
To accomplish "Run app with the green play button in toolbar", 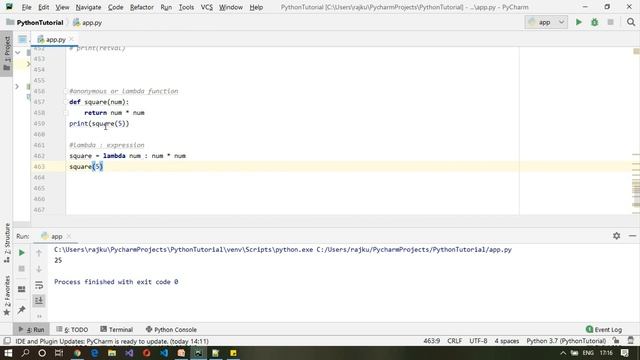I will tap(578, 22).
